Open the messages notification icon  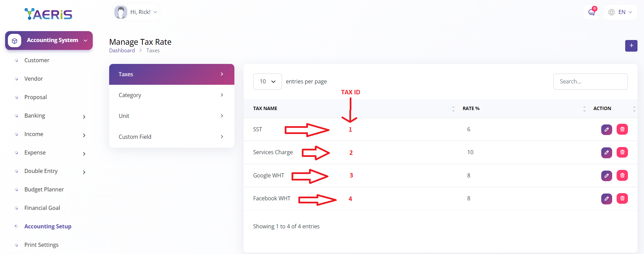tap(591, 12)
